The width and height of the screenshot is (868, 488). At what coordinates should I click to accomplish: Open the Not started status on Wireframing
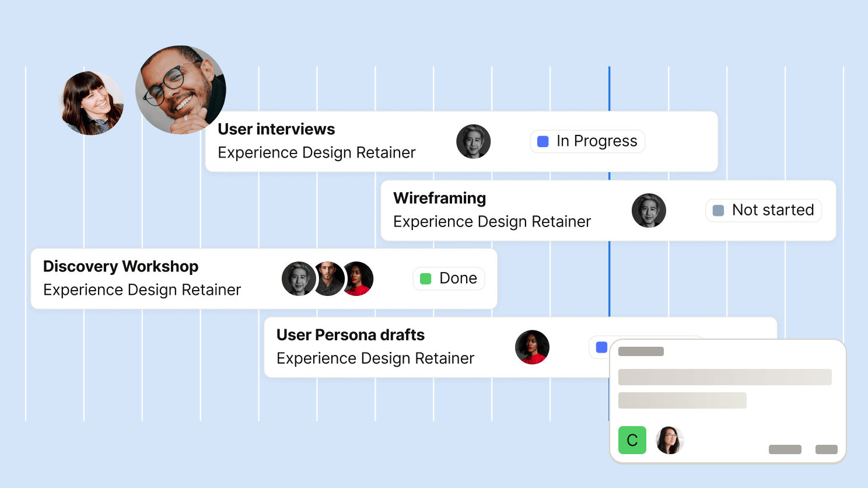764,210
